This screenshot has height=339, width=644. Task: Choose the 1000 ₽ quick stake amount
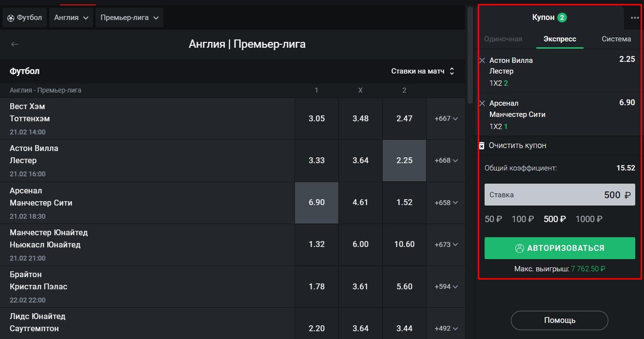(x=589, y=219)
